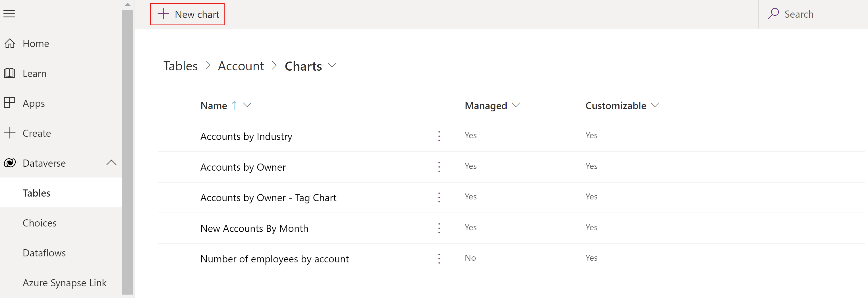This screenshot has height=298, width=868.
Task: Select Dataflows in the sidebar
Action: tap(44, 252)
